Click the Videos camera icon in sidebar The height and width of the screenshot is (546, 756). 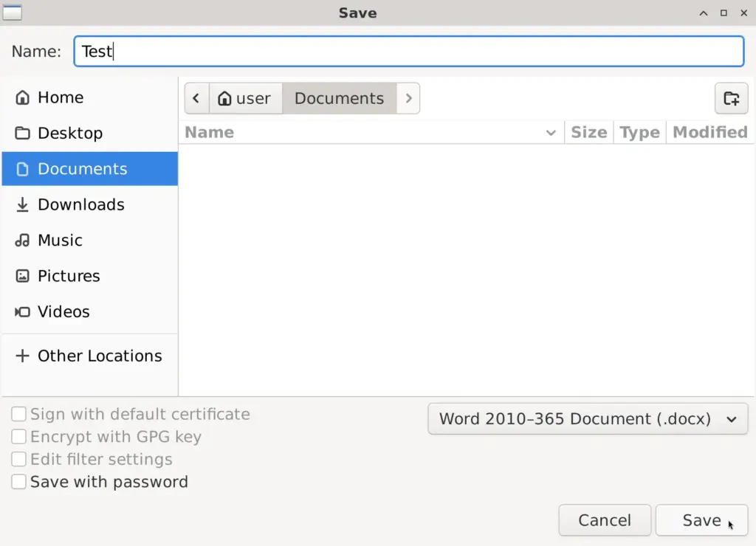point(22,312)
